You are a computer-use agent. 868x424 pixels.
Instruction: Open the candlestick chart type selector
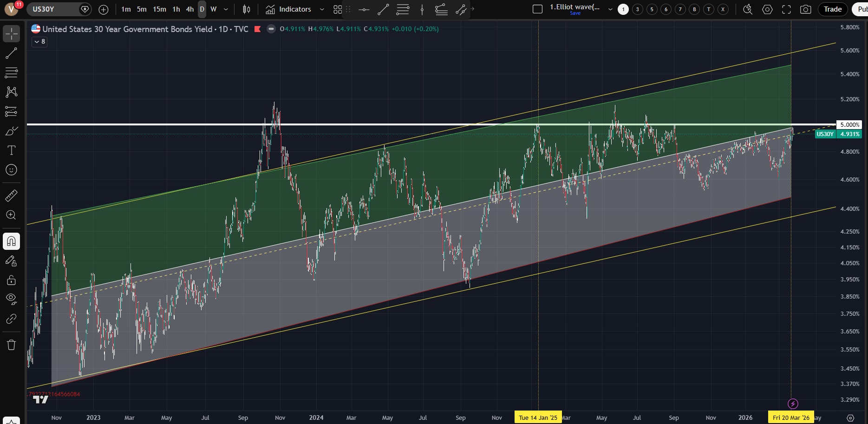pos(247,9)
